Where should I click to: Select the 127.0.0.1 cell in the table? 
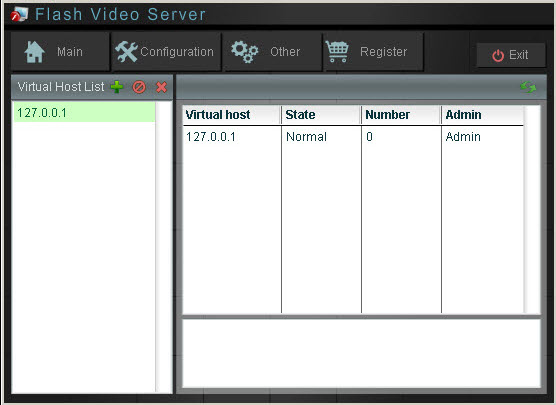coord(211,137)
